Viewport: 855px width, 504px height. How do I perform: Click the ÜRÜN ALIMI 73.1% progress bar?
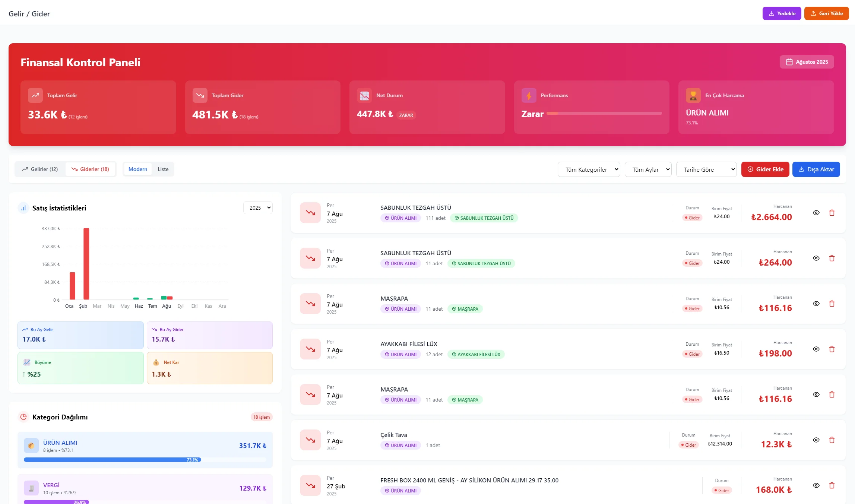145,460
